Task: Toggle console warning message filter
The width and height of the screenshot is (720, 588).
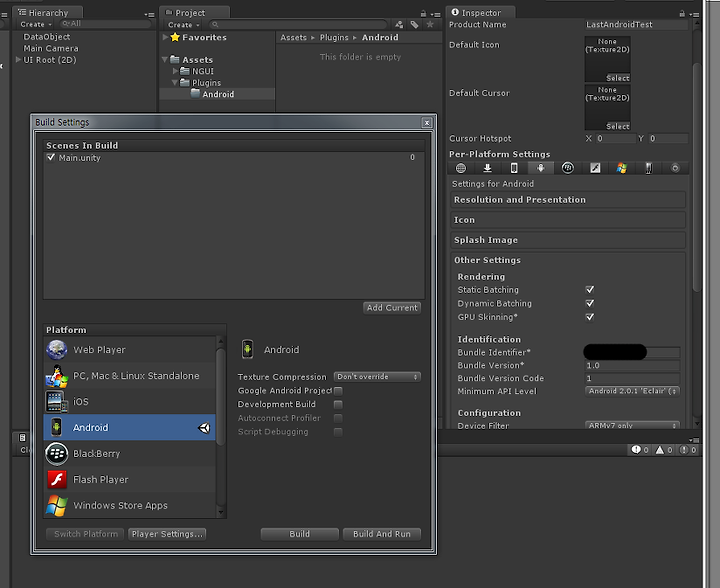Action: coord(664,450)
